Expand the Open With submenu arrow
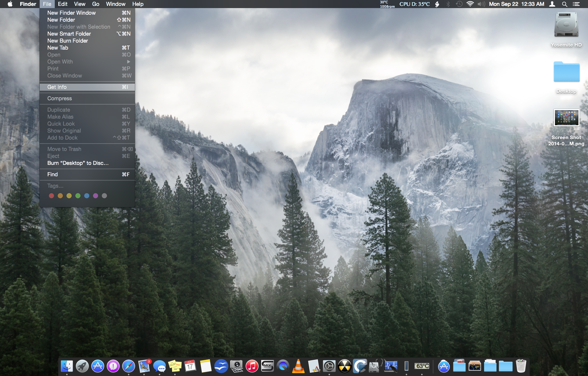The height and width of the screenshot is (376, 588). pos(129,62)
